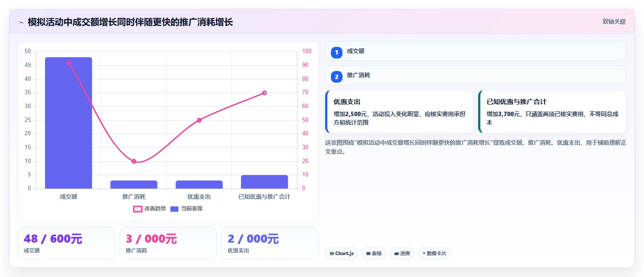Click the 优惠支出 bar in the chart
This screenshot has height=277, width=644.
(x=199, y=185)
